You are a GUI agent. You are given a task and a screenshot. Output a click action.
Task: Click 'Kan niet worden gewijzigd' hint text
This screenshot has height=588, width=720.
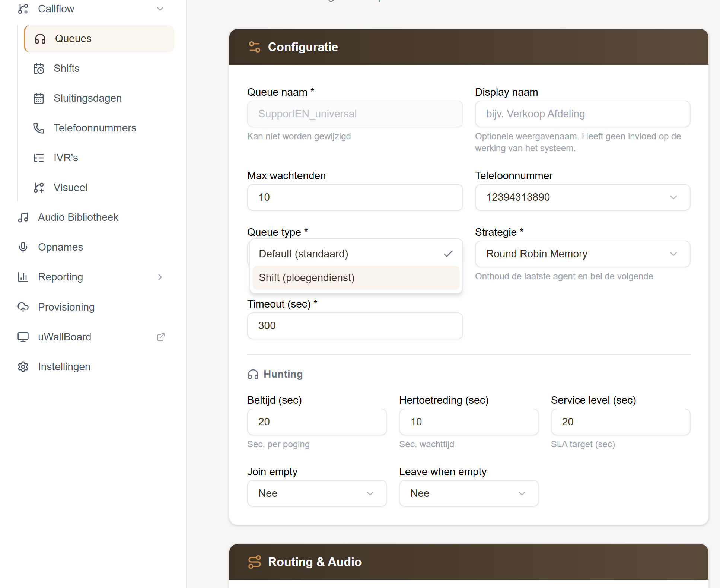tap(299, 136)
